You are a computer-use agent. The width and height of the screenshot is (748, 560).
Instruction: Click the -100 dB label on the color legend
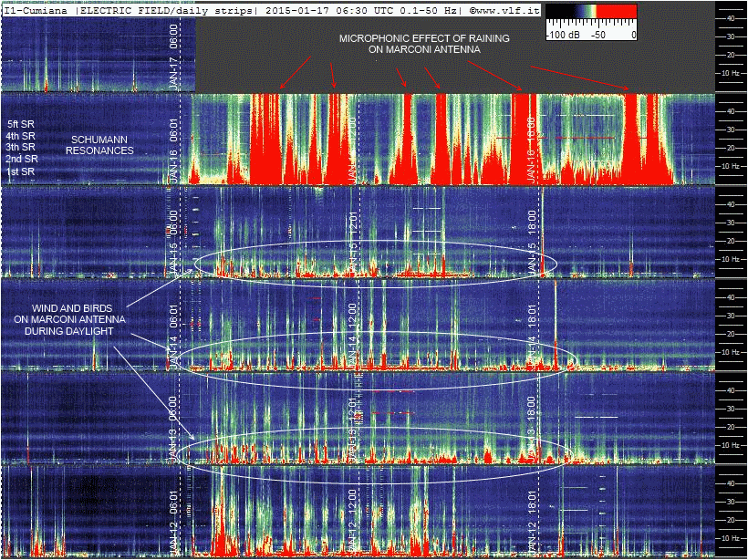coord(565,35)
